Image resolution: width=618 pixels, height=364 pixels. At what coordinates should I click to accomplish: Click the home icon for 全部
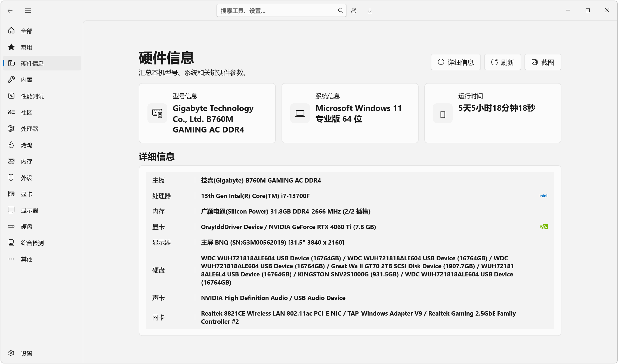pos(11,30)
